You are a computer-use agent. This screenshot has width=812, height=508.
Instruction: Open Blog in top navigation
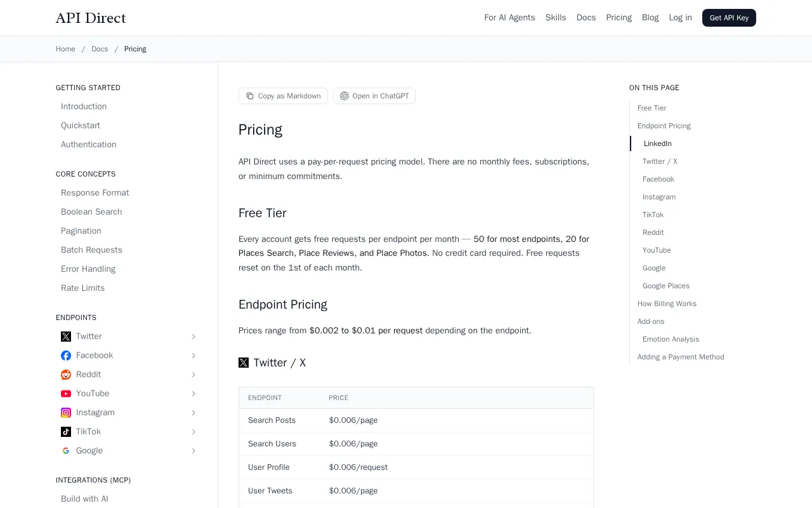(x=650, y=18)
